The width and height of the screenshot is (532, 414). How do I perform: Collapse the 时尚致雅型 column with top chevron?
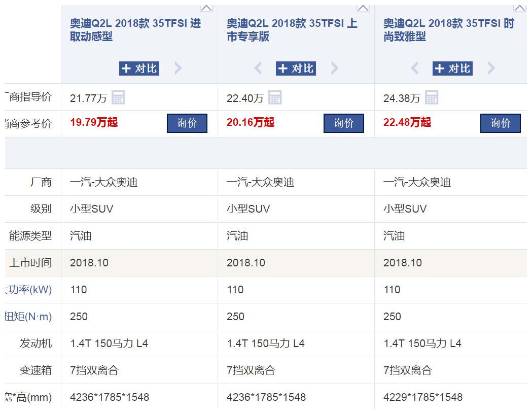[x=520, y=8]
